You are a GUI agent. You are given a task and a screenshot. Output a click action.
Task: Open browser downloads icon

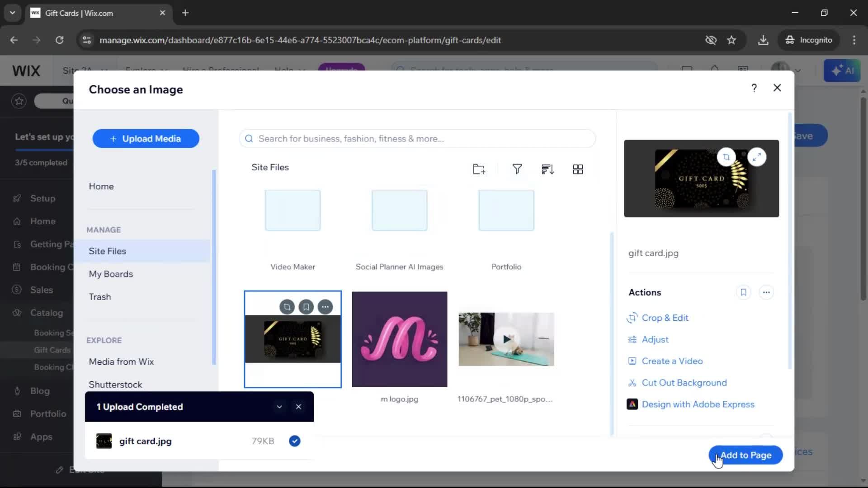click(x=763, y=40)
